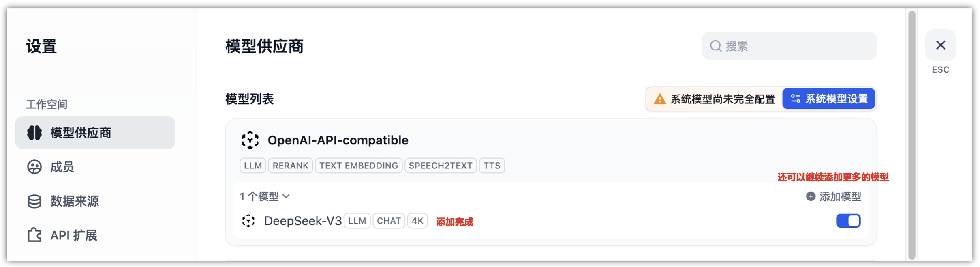980x267 pixels.
Task: Disable the DeepSeek-V3 model toggle
Action: [x=848, y=221]
